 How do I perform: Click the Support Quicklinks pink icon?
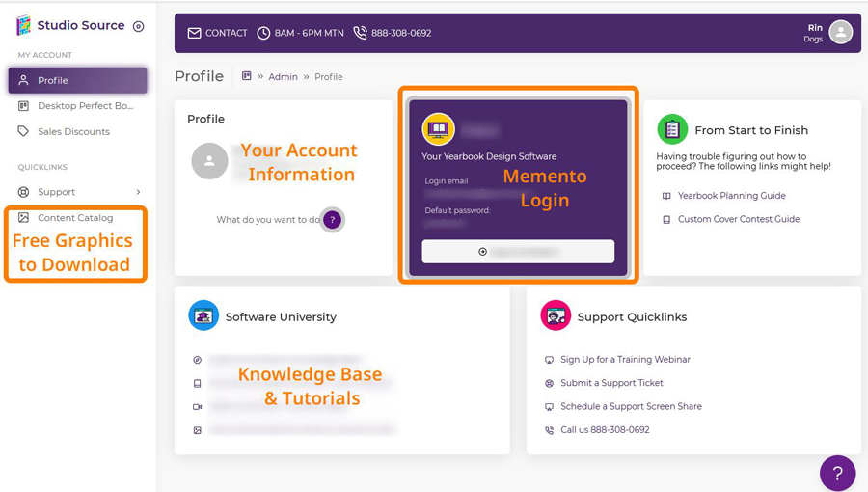point(556,316)
